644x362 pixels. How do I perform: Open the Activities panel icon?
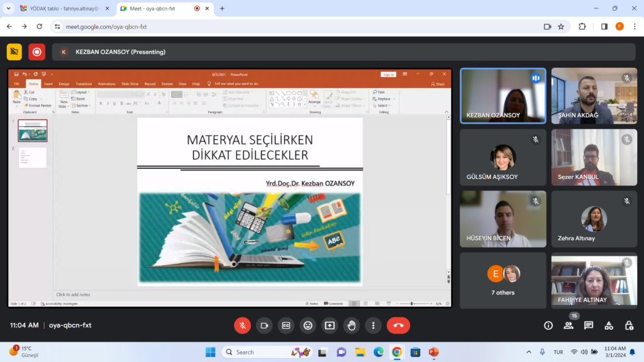click(x=609, y=326)
